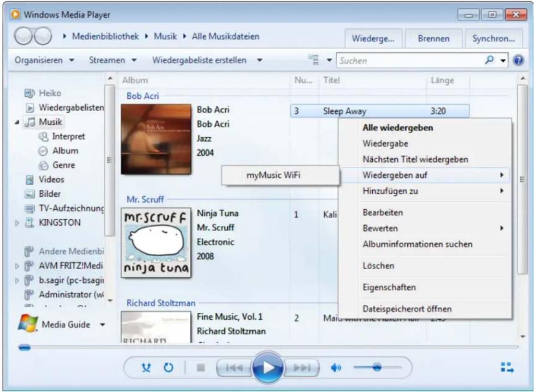This screenshot has height=392, width=534.
Task: Click the back navigation arrow button
Action: click(x=23, y=36)
